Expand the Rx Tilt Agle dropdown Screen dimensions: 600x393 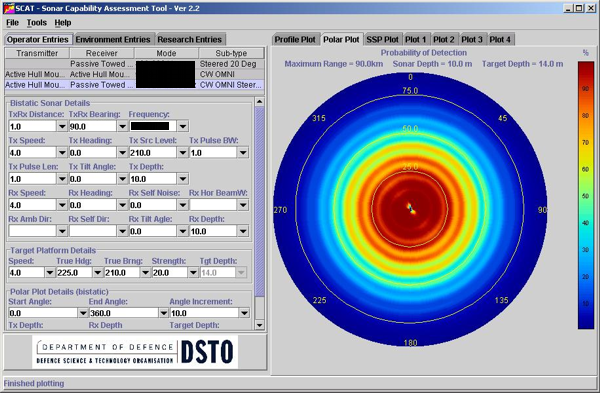(x=183, y=231)
